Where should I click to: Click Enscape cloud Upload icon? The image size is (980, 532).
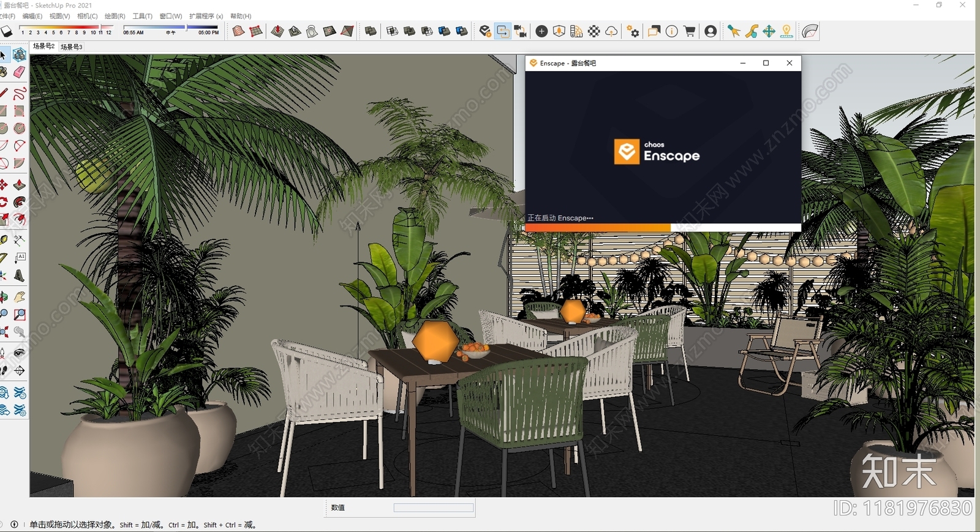click(611, 31)
